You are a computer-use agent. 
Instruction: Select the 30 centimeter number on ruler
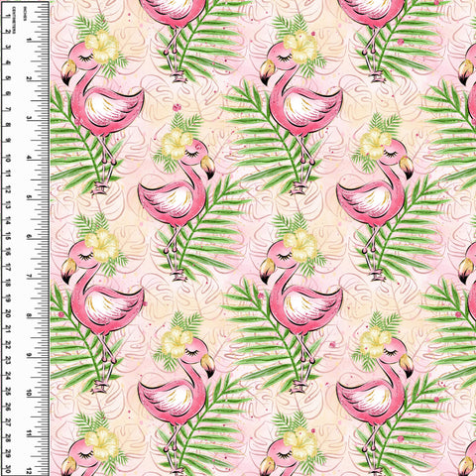click(x=8, y=469)
